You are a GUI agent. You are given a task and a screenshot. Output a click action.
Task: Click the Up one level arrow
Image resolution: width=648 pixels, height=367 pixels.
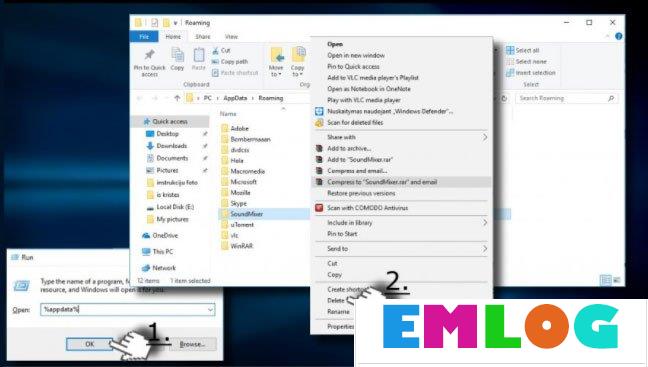(x=177, y=98)
